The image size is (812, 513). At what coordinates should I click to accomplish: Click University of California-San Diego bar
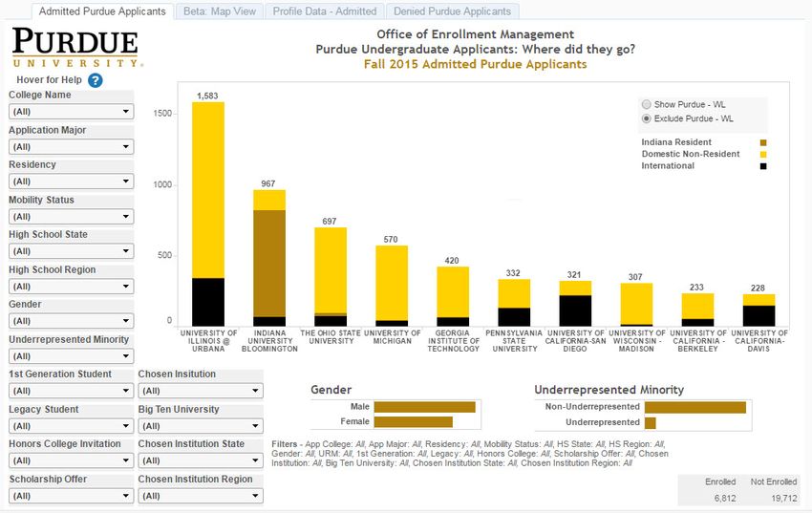click(575, 304)
